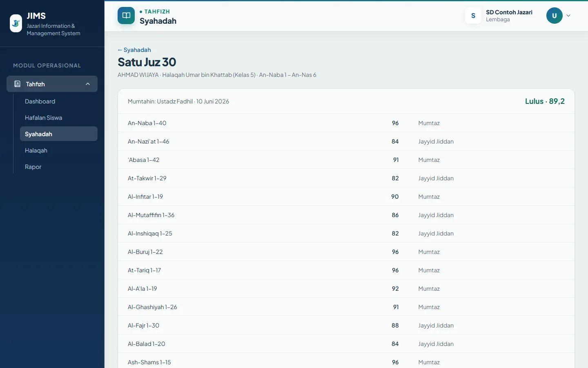Click the SD Contoh Jazari name

(x=509, y=12)
